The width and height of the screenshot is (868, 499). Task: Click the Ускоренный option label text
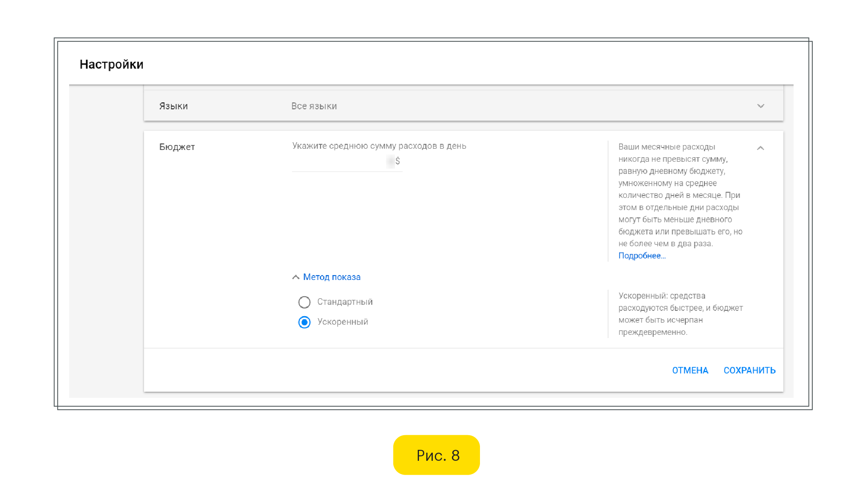point(342,322)
